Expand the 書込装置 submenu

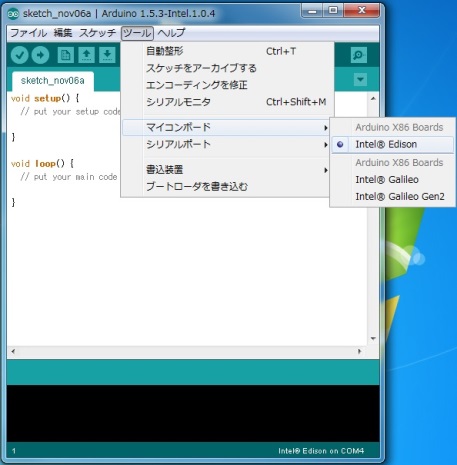pos(226,170)
